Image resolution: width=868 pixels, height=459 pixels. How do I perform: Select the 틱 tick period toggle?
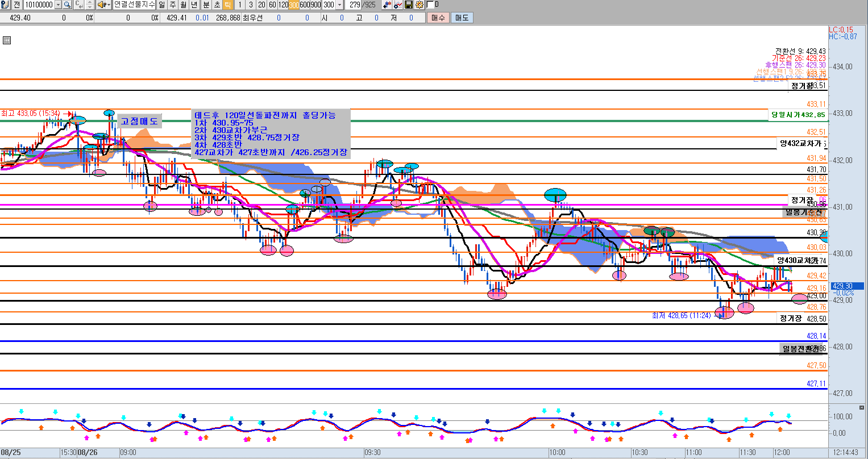pyautogui.click(x=227, y=5)
